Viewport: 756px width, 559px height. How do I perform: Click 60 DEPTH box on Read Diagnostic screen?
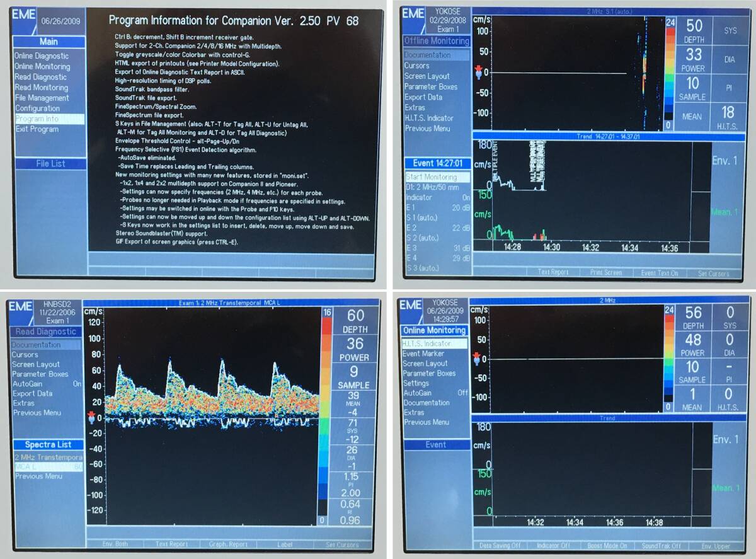point(355,321)
